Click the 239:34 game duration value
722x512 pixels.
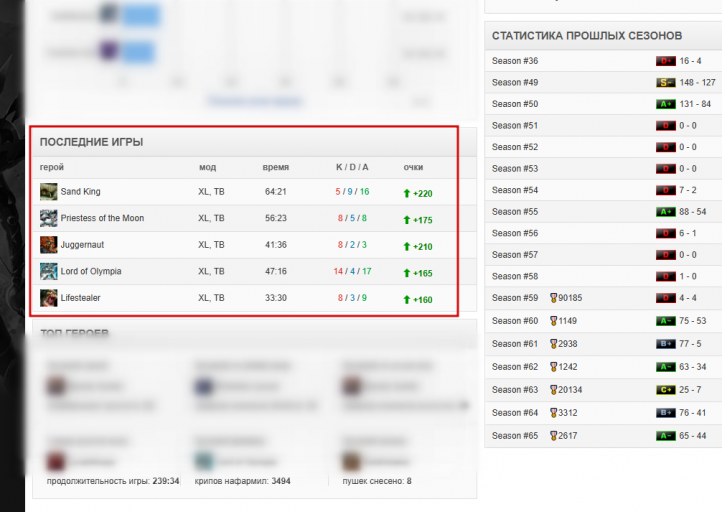pyautogui.click(x=166, y=481)
